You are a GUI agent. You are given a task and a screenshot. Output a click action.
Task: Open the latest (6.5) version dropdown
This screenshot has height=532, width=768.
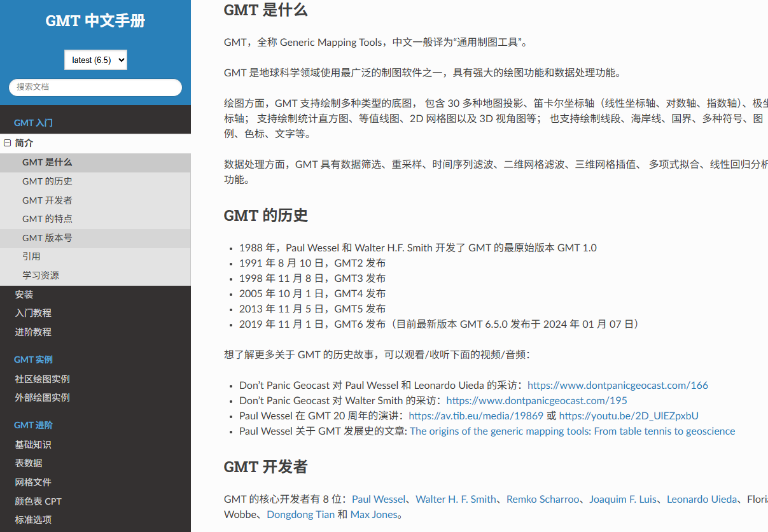[x=95, y=60]
